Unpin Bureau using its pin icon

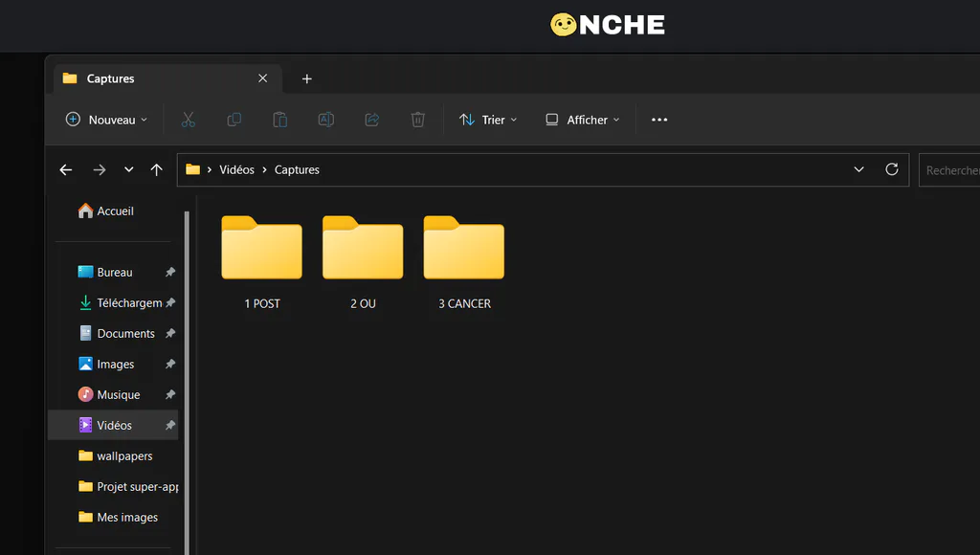point(170,272)
